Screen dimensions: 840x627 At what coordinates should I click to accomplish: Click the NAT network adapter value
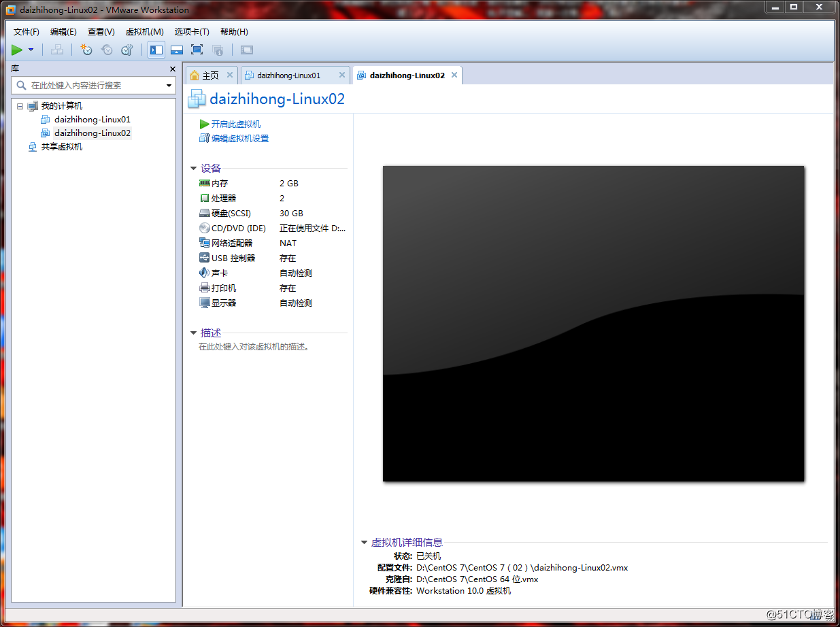click(288, 243)
